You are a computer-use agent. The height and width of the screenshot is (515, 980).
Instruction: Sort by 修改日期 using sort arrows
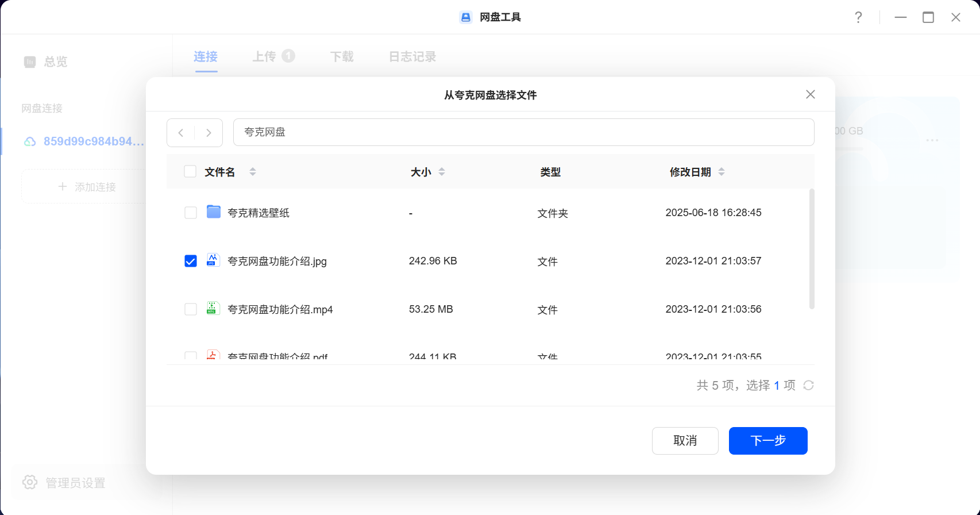point(722,171)
